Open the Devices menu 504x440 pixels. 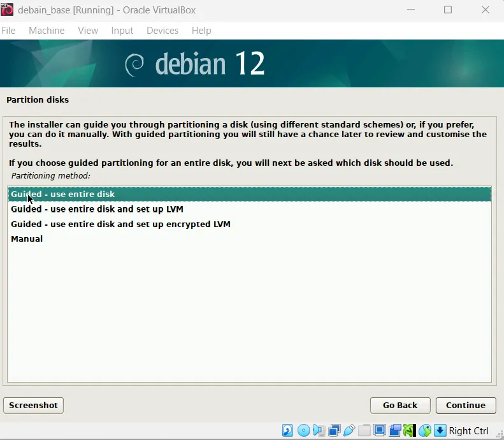coord(162,31)
